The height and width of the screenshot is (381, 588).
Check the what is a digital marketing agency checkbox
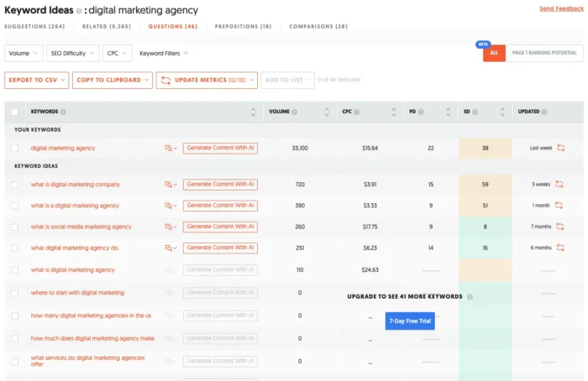[14, 206]
